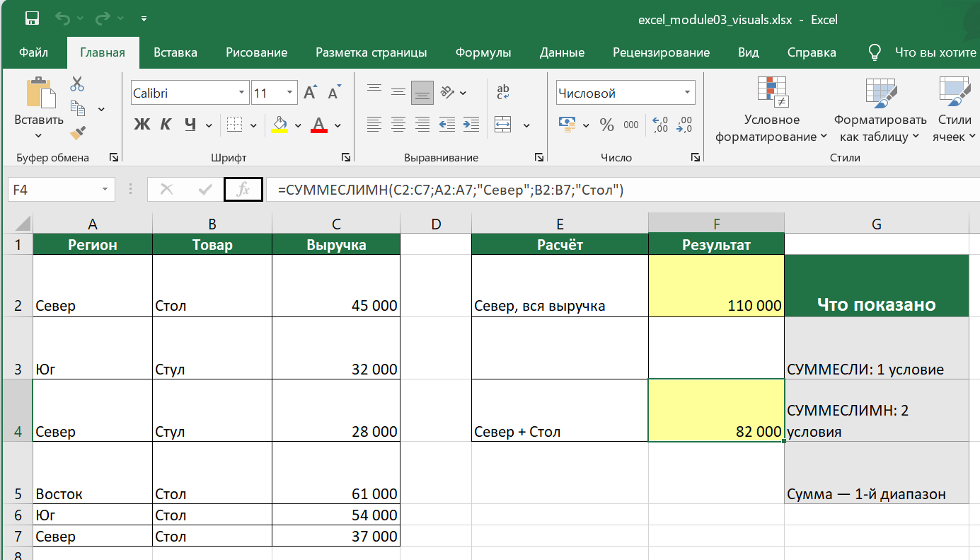Click Increase Decimal icon
The image size is (980, 560).
[x=660, y=125]
